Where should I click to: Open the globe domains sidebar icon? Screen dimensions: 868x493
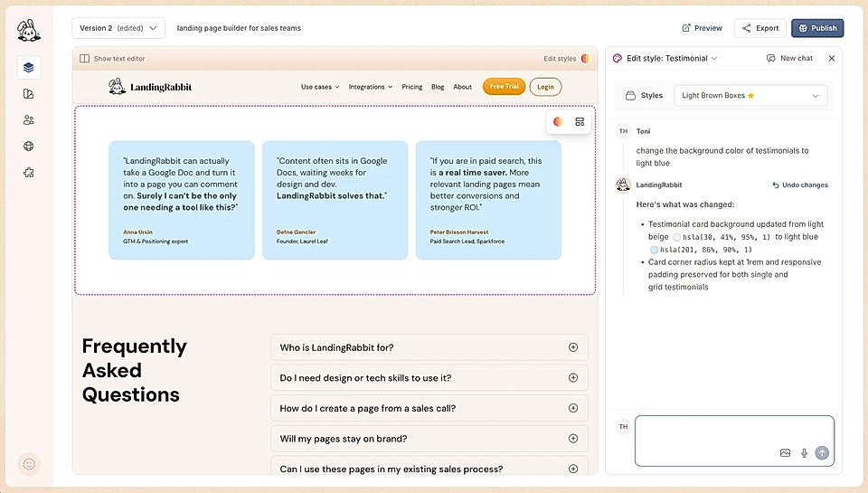(29, 147)
